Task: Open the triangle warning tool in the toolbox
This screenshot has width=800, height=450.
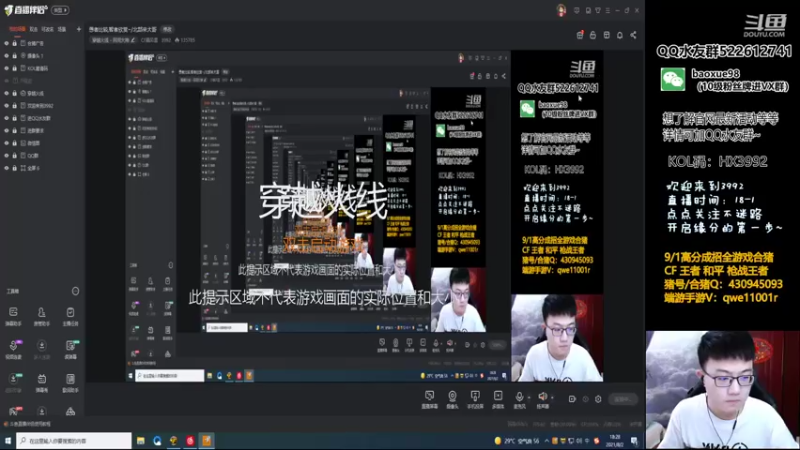Action: coord(70,411)
